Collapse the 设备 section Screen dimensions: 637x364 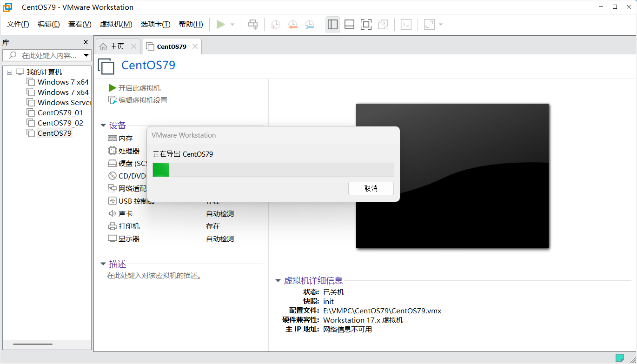coord(103,126)
